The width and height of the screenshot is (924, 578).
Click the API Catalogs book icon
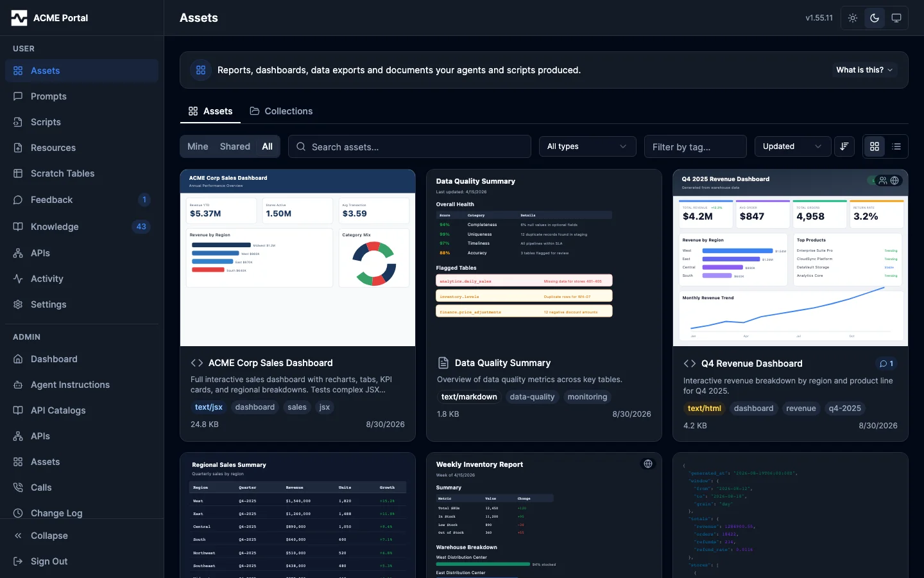point(18,410)
